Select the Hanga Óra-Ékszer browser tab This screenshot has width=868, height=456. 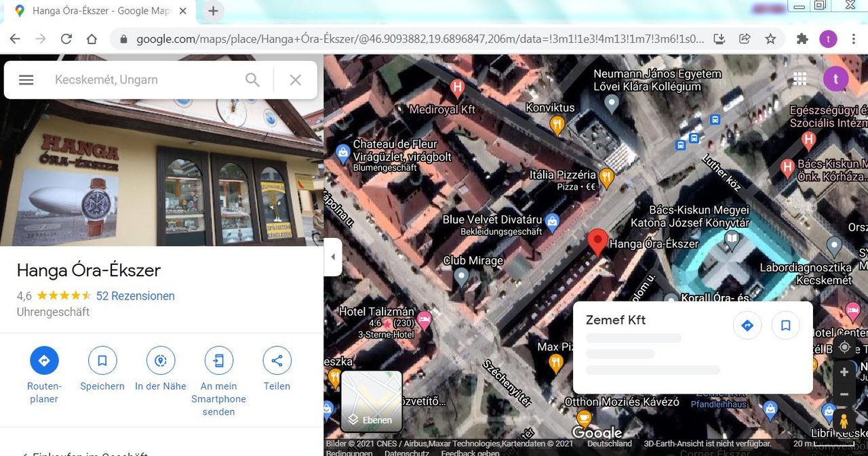click(102, 12)
